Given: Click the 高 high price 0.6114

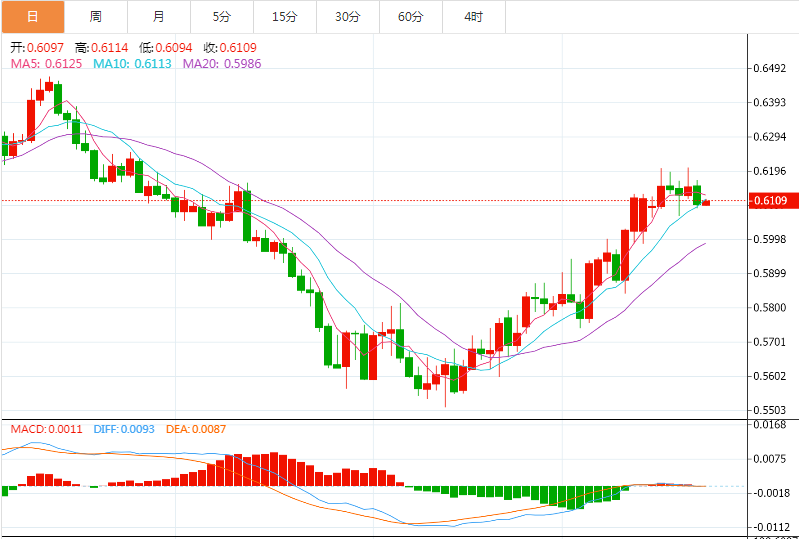Looking at the screenshot, I should [101, 48].
